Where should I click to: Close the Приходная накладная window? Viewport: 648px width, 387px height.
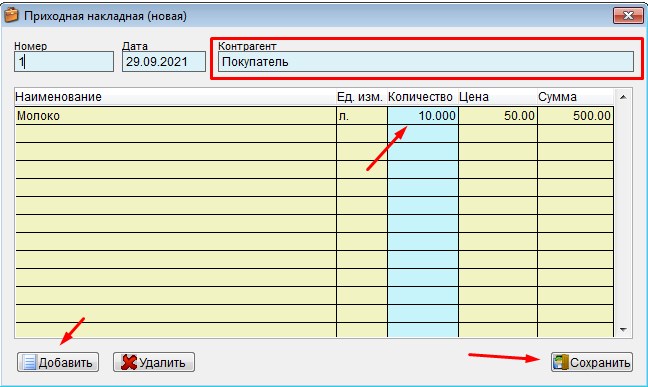click(x=628, y=16)
